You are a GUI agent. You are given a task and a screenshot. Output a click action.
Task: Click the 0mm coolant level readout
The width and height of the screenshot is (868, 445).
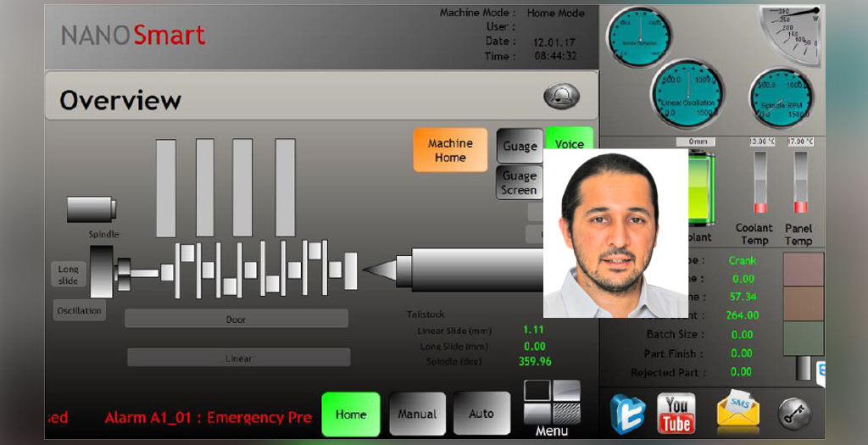(x=695, y=142)
